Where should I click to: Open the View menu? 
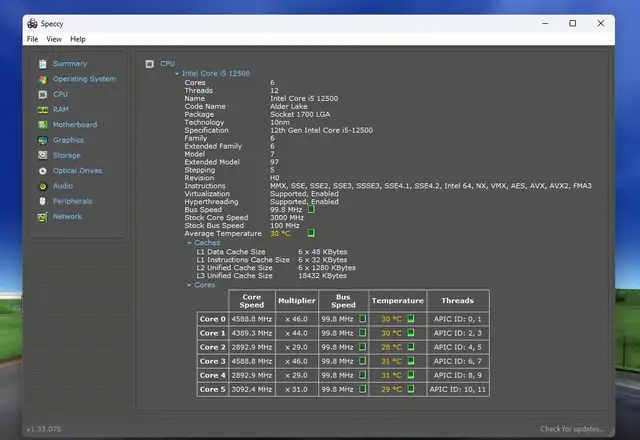coord(54,39)
